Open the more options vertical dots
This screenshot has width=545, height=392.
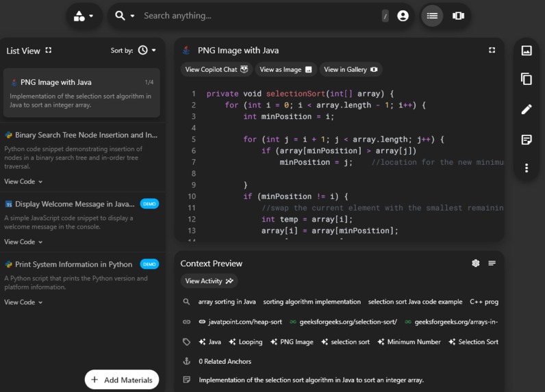[x=527, y=168]
